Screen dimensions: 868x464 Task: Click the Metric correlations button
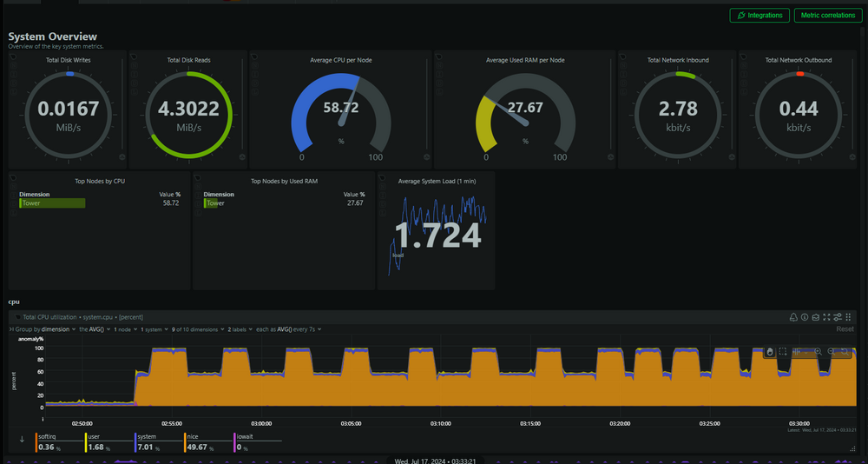pos(827,15)
